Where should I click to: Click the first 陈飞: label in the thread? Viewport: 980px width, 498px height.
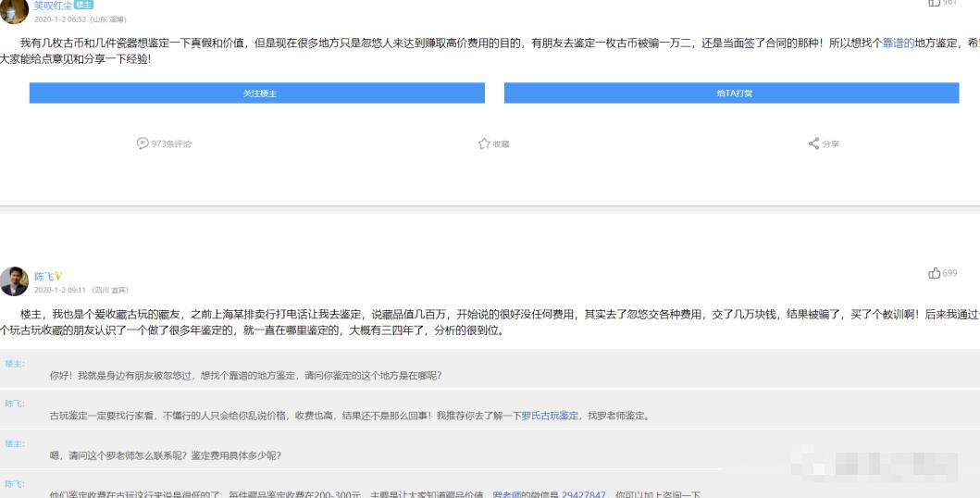[x=15, y=404]
